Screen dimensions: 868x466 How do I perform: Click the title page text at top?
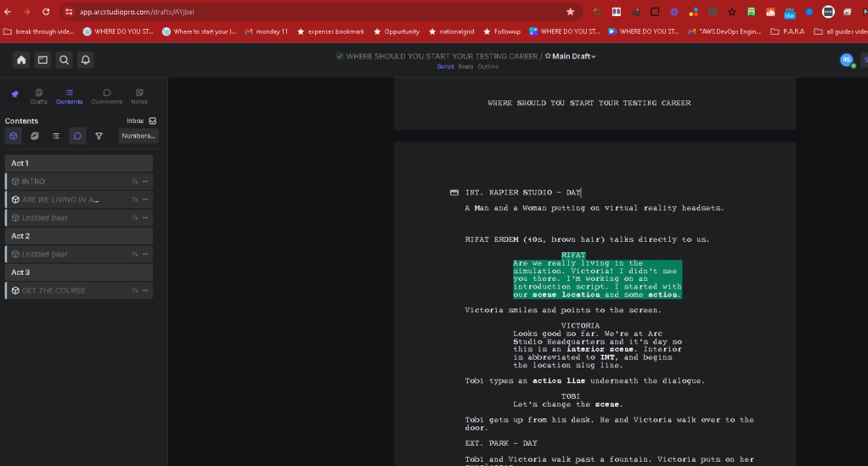point(589,103)
